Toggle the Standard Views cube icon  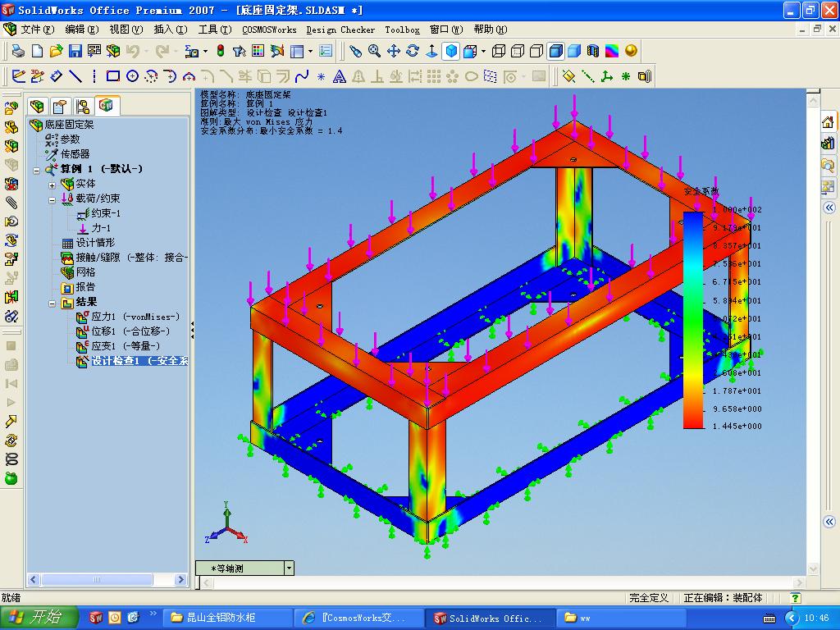[x=452, y=51]
